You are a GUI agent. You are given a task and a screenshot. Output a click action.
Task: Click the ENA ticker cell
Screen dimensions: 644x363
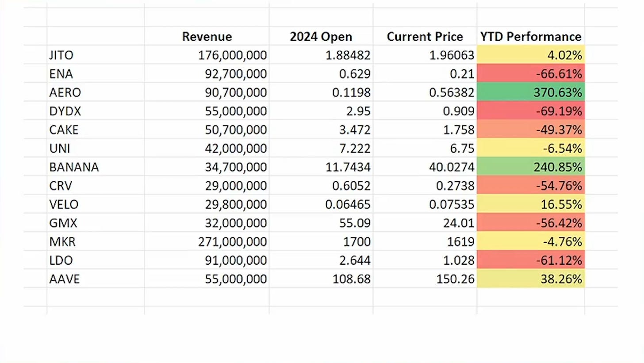pos(96,73)
